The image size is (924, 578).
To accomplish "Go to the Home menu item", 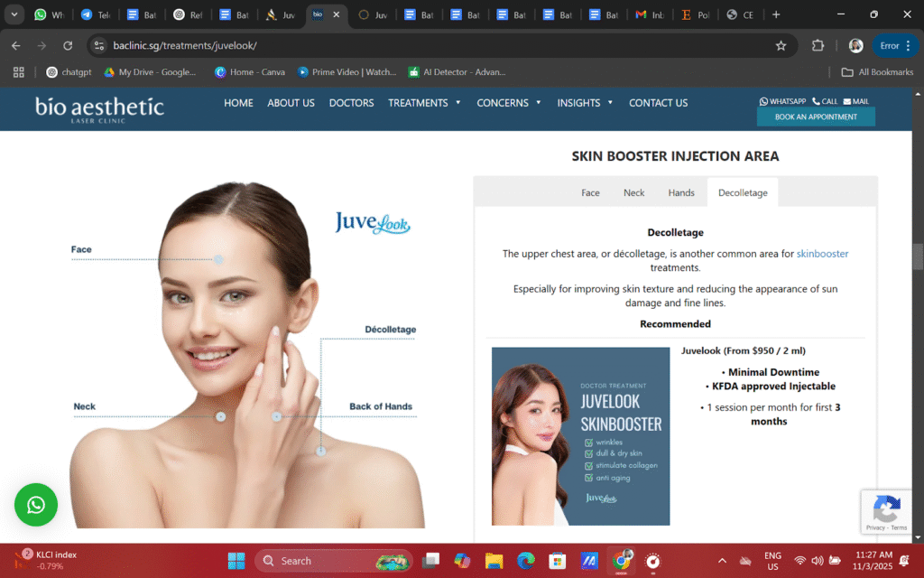I will [238, 103].
